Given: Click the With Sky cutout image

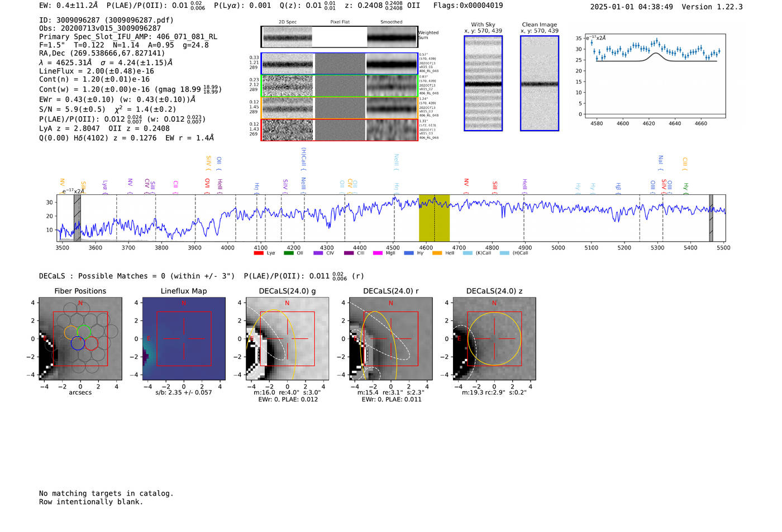Looking at the screenshot, I should coord(483,83).
